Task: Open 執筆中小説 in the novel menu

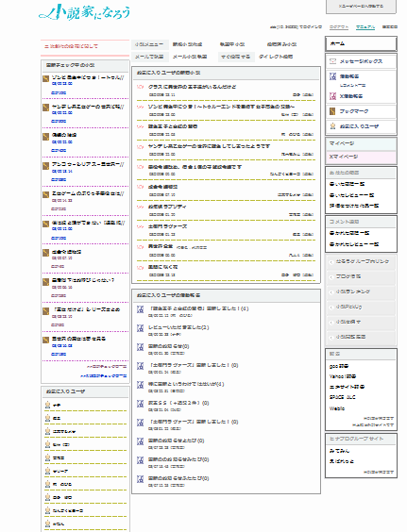Action: click(x=232, y=44)
